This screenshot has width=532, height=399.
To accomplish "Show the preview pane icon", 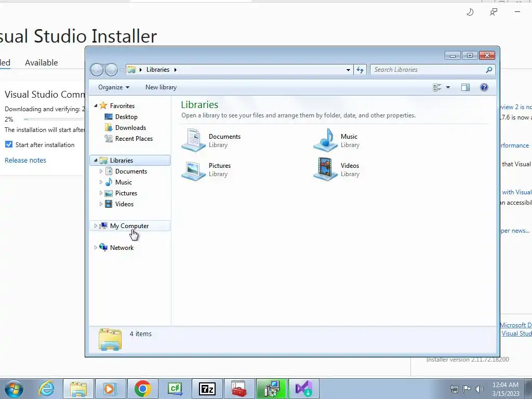I will pos(465,87).
